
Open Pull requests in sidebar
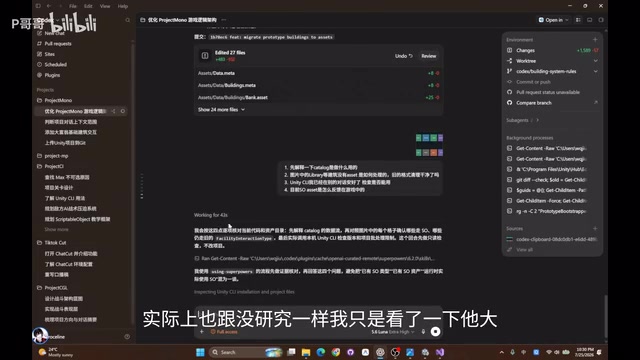point(58,44)
